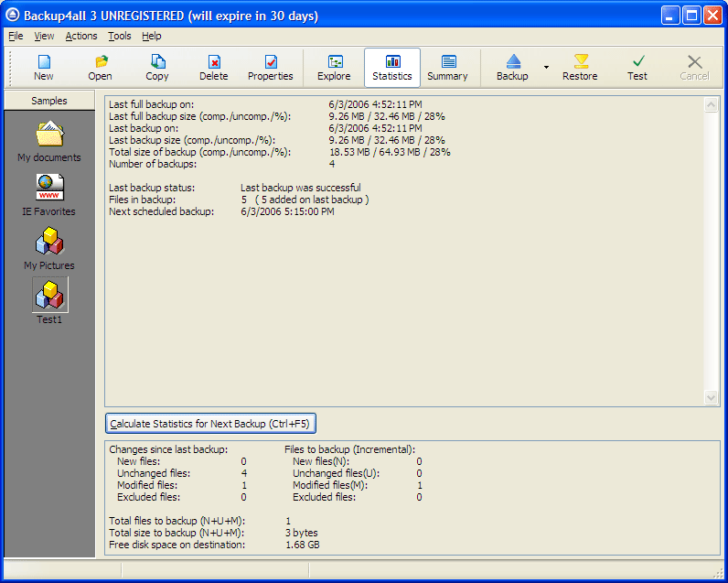Click the 'Free disk space on destination:' label

(x=177, y=545)
